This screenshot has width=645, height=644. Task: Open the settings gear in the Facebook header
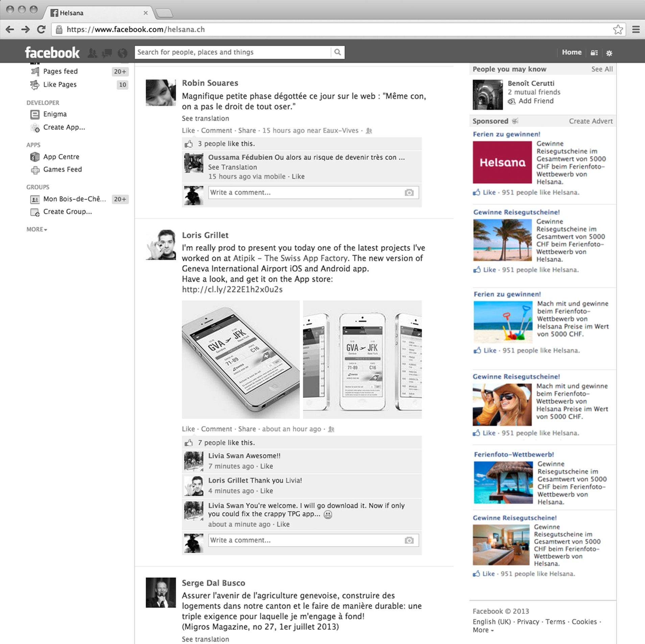609,53
